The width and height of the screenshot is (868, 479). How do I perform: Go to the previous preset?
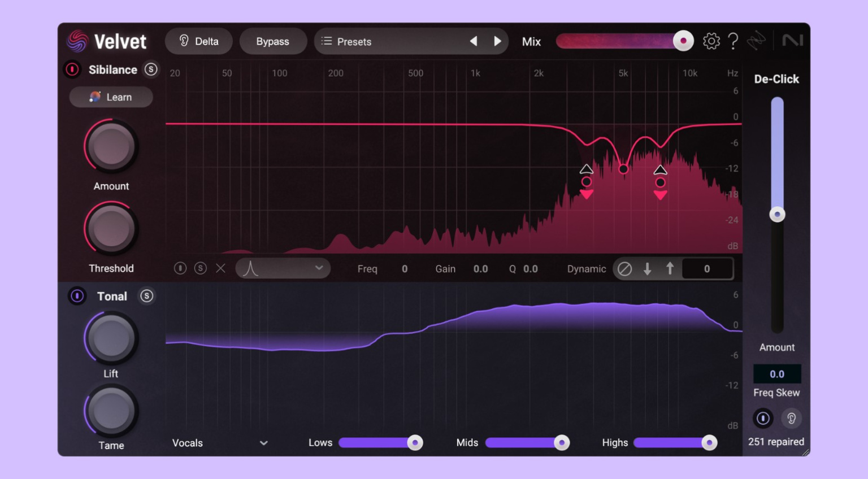coord(474,41)
